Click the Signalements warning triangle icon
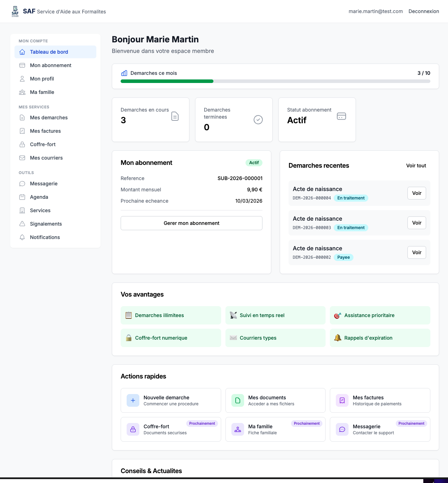Screen dimensions: 448x483 [22, 224]
